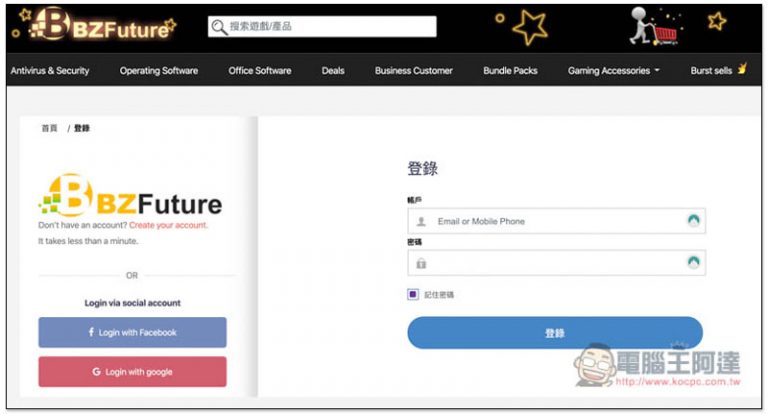Toggle the remember password checkbox

(x=413, y=294)
